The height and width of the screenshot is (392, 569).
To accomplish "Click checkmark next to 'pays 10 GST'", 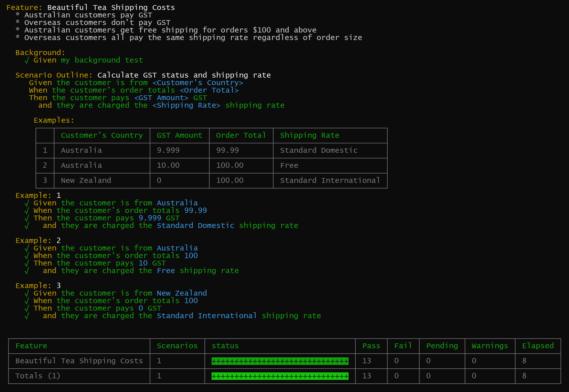I will pyautogui.click(x=27, y=263).
